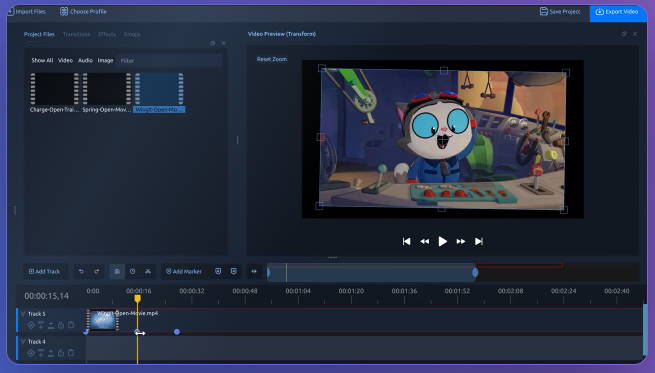Click the rightmost blue keyframe dot on Track 5
655x373 pixels.
[x=177, y=332]
